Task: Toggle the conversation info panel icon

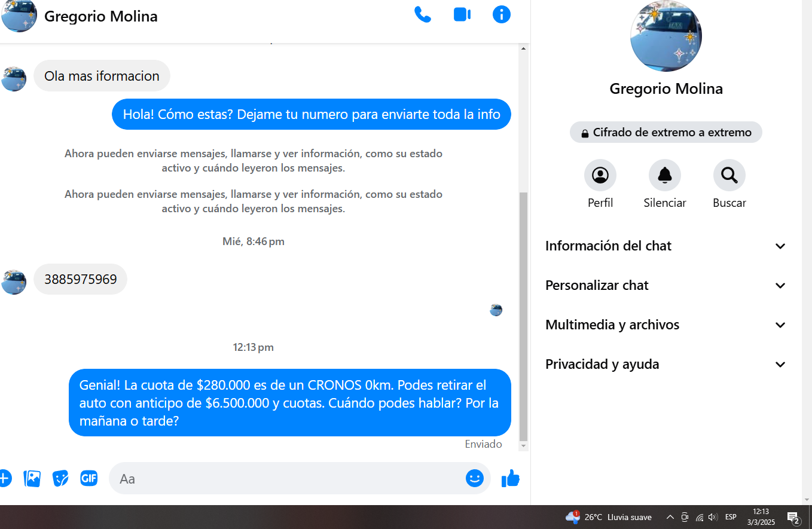Action: 501,15
